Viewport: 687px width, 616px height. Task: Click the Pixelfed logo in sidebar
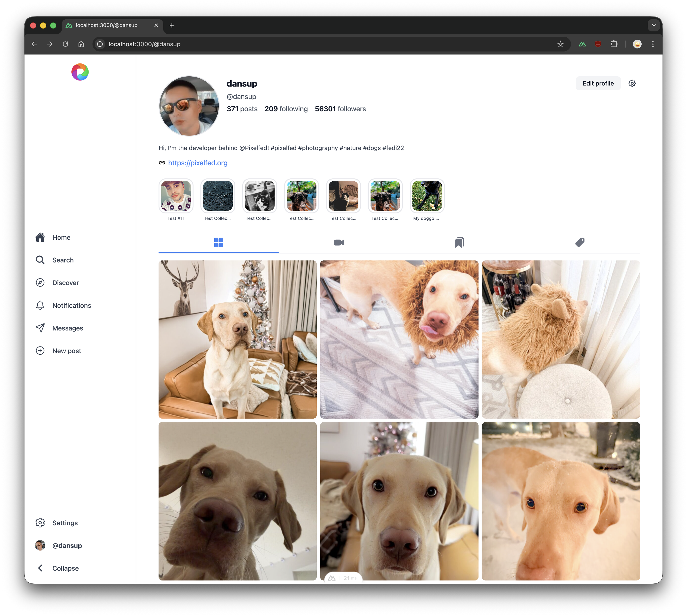pyautogui.click(x=80, y=72)
